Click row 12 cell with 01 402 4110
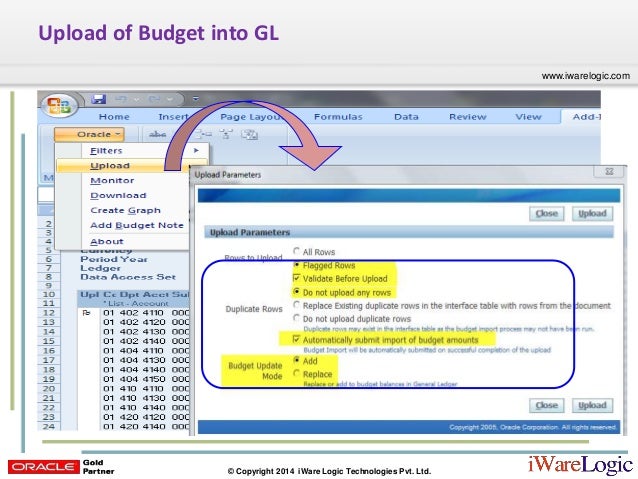Image resolution: width=638 pixels, height=479 pixels. point(145,313)
